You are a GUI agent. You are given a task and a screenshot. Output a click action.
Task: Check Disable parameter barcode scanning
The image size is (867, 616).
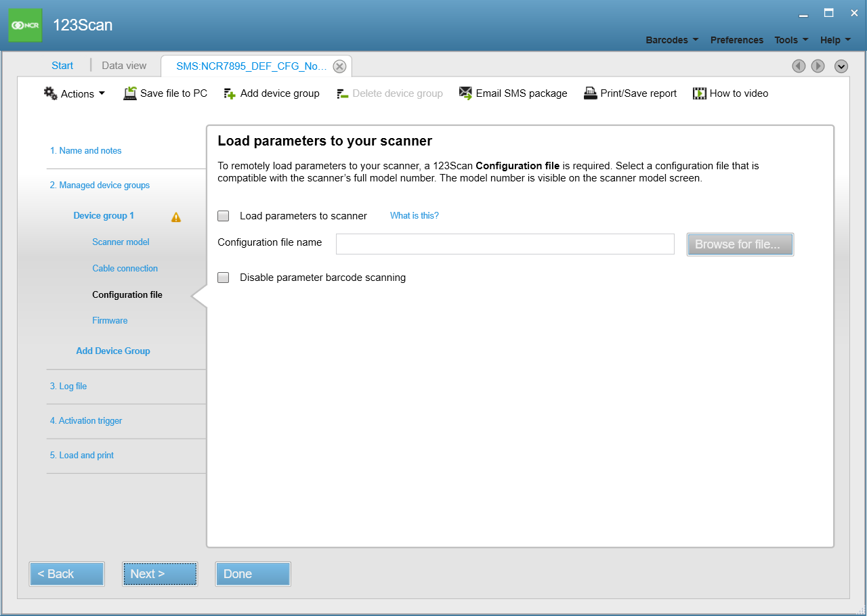[224, 278]
